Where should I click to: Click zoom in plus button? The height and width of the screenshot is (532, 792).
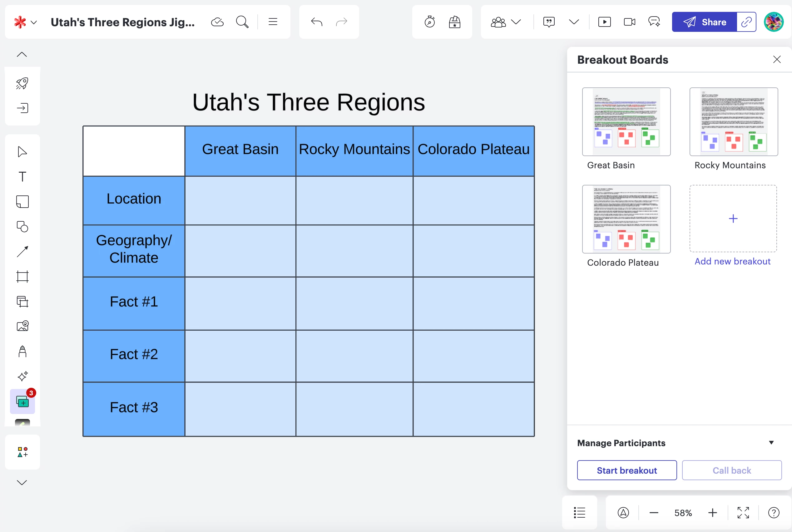(713, 513)
